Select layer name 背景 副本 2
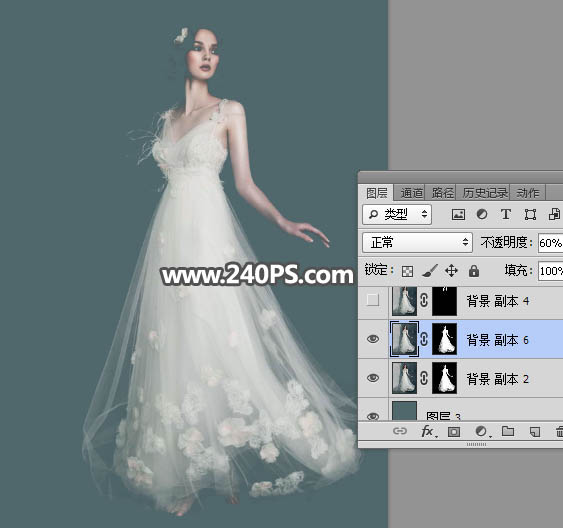 (498, 379)
